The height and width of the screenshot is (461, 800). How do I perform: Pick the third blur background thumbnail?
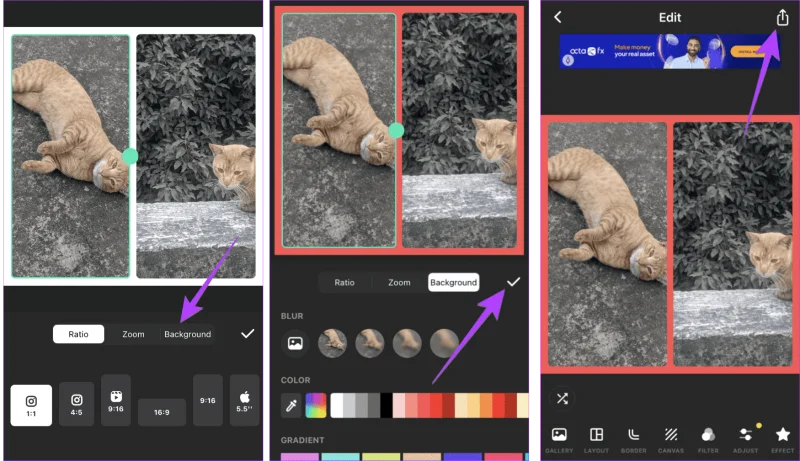tap(407, 343)
